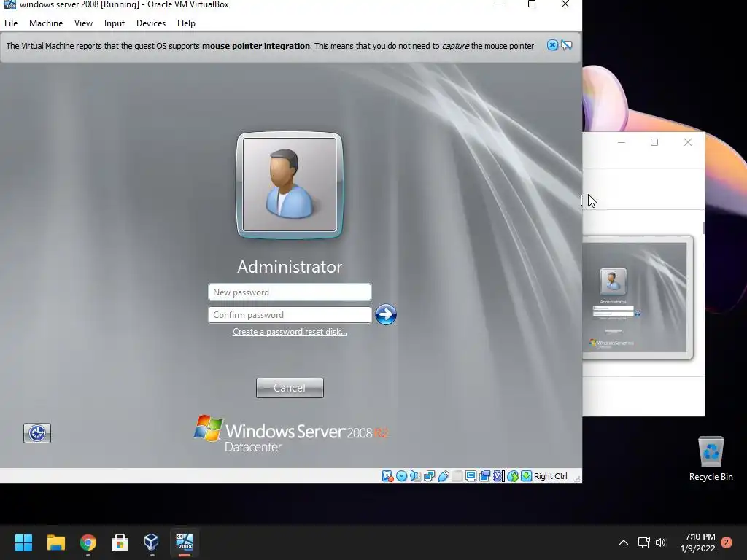Click the Windows Server 2008 VM taskbar icon
747x560 pixels.
[185, 542]
